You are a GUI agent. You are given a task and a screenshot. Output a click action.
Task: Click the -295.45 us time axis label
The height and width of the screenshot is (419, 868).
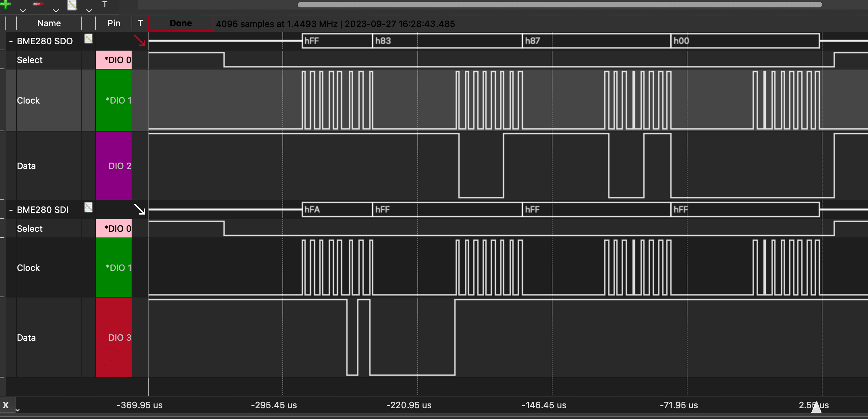pyautogui.click(x=274, y=405)
